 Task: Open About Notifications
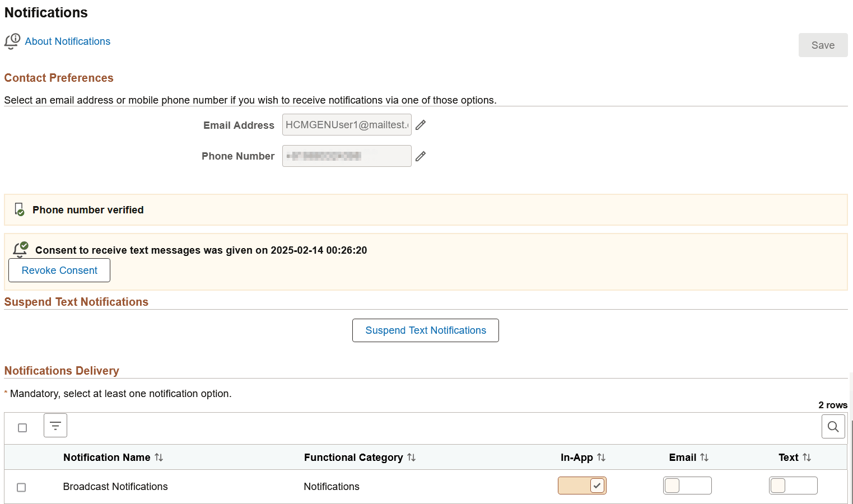click(x=67, y=41)
